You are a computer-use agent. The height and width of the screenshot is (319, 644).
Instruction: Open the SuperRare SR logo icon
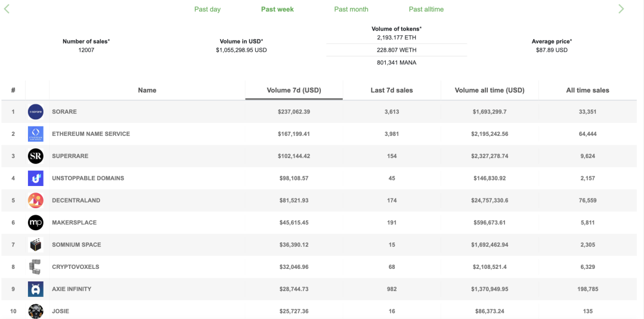click(36, 156)
